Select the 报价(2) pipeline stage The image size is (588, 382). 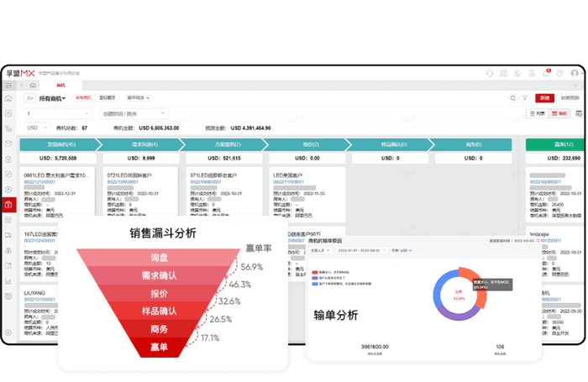pos(309,144)
